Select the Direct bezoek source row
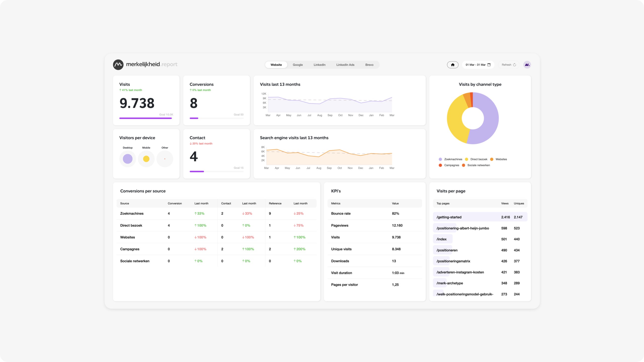 (217, 225)
